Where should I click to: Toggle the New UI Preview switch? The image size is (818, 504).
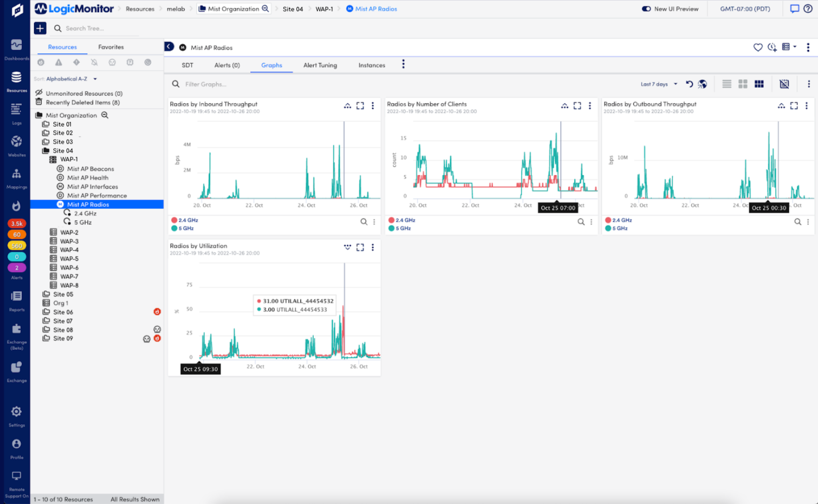(646, 9)
